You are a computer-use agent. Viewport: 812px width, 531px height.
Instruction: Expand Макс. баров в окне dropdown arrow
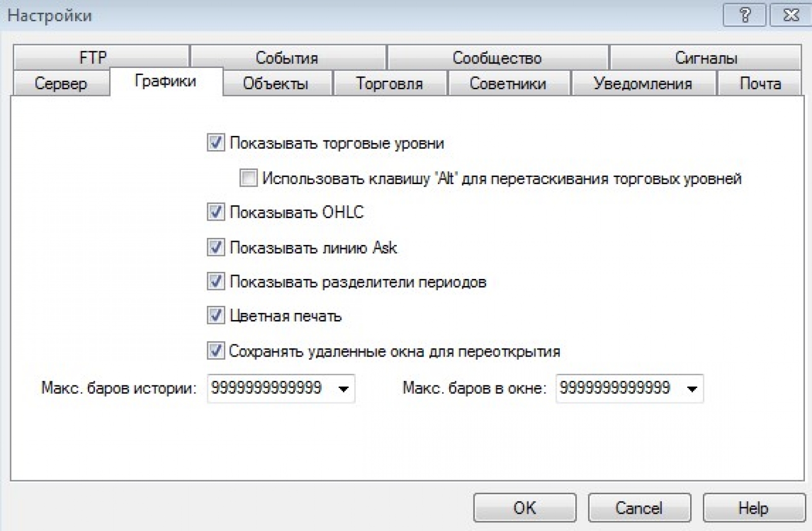pos(692,389)
